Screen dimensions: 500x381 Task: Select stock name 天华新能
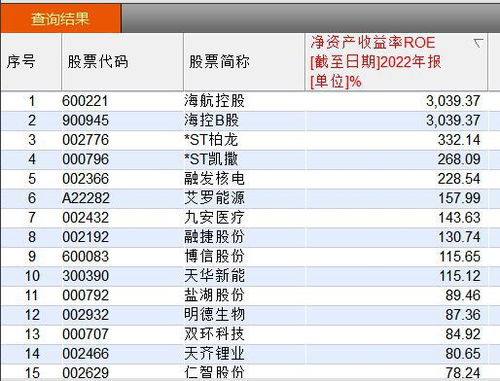(214, 275)
